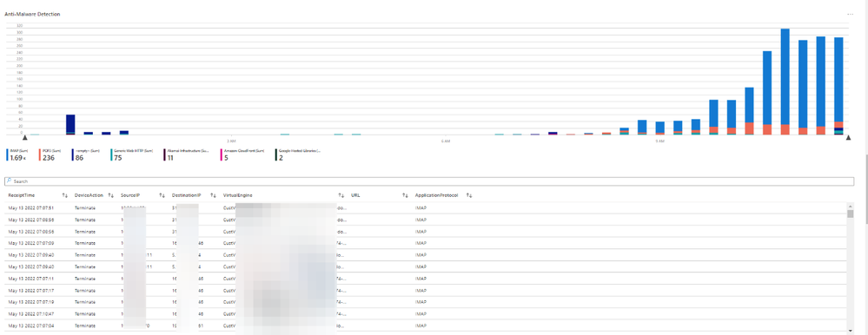The image size is (868, 335).
Task: Open the ellipsis menu of Anti-Malware Detection panel
Action: [851, 14]
